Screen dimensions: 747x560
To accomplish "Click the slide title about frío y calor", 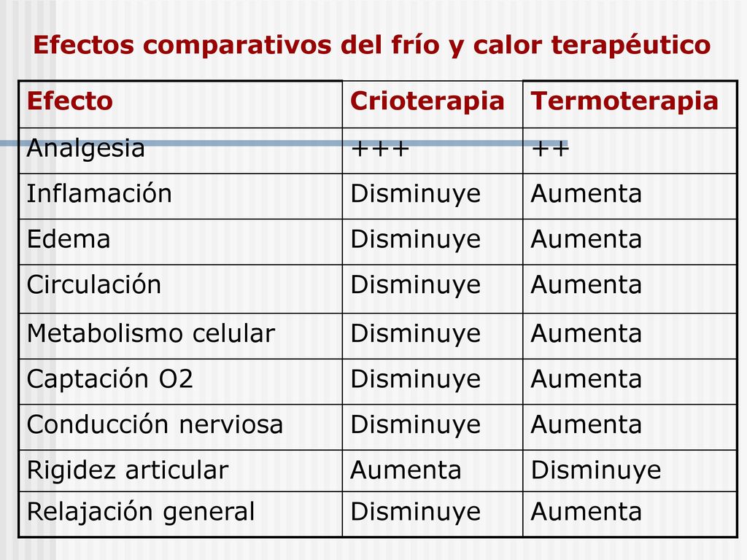I will (371, 46).
